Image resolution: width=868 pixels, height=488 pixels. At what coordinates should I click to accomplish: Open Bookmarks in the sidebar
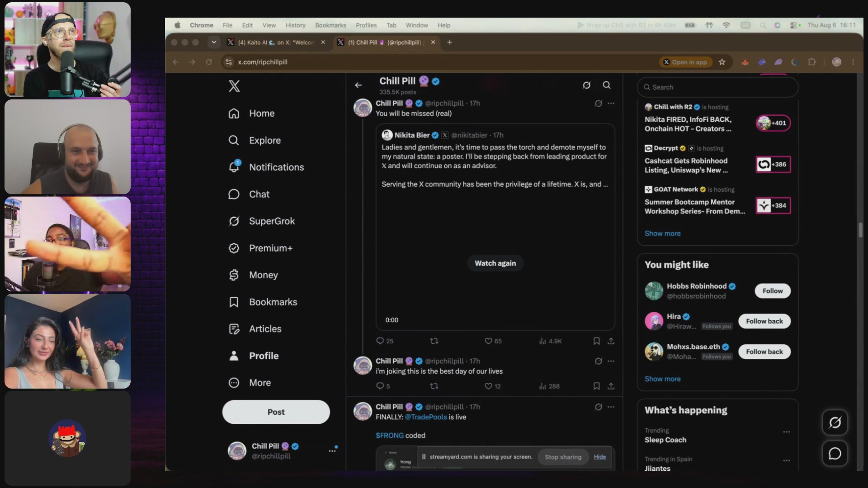click(263, 302)
